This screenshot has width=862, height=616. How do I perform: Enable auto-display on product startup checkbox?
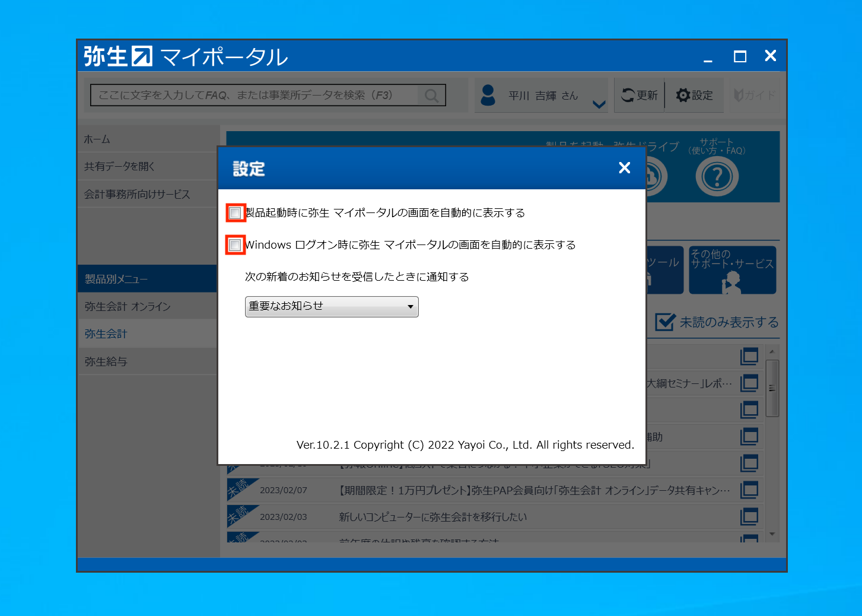(x=236, y=212)
